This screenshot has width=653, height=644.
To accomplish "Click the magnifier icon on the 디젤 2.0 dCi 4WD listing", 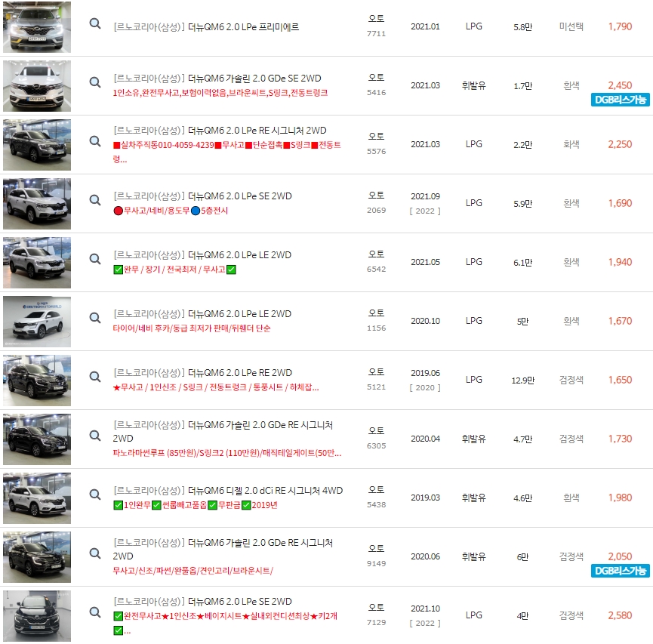I will (x=94, y=494).
